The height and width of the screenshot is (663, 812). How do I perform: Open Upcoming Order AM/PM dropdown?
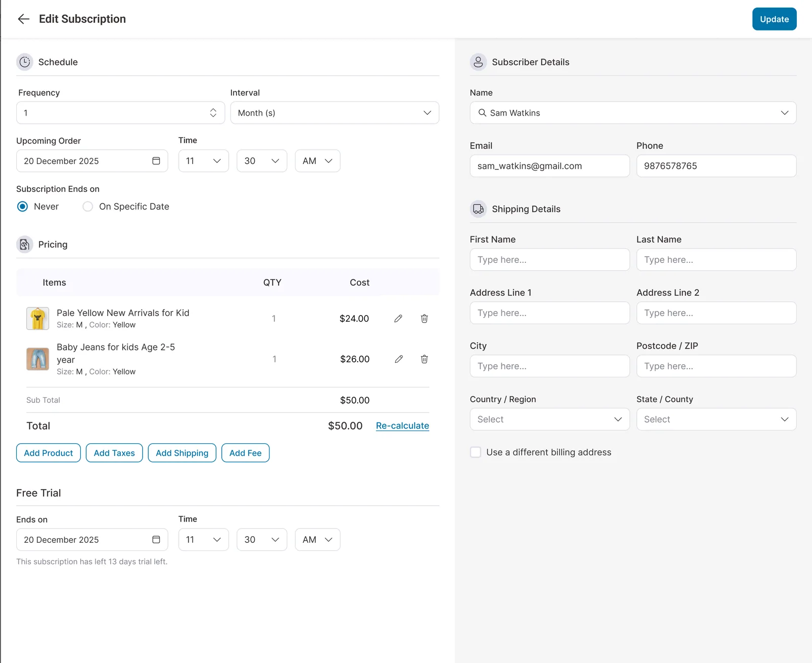tap(318, 161)
